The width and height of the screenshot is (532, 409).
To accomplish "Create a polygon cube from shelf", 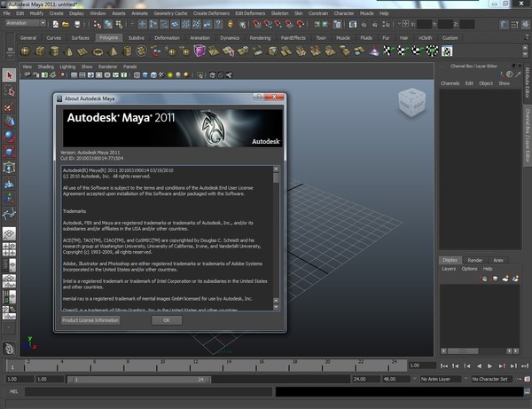I will tap(40, 51).
